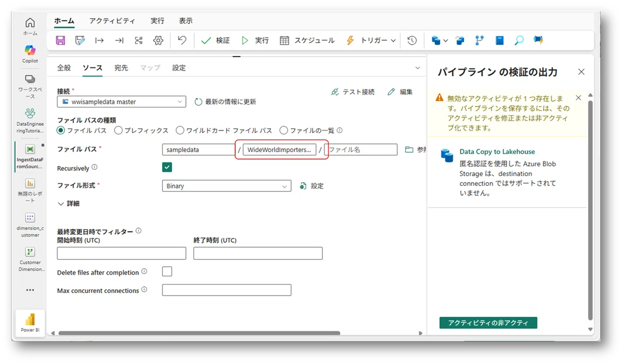Viewport: 623px width, 364px height.
Task: Collapse the 詳細 section
Action: click(x=69, y=204)
